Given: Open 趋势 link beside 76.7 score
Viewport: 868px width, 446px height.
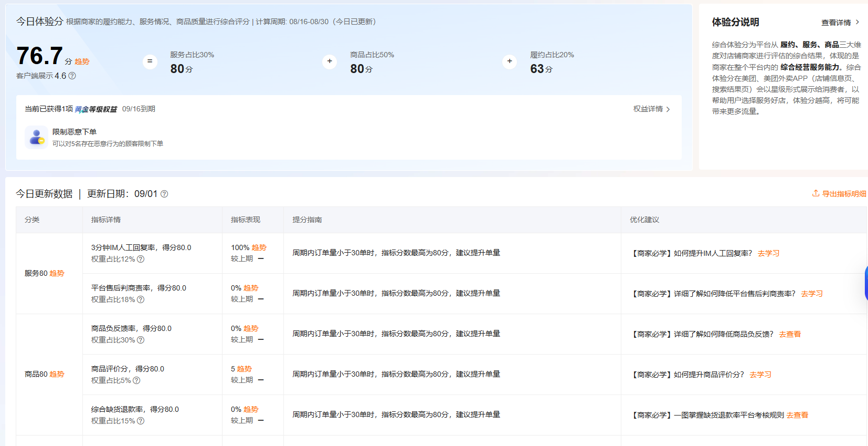Looking at the screenshot, I should coord(82,61).
